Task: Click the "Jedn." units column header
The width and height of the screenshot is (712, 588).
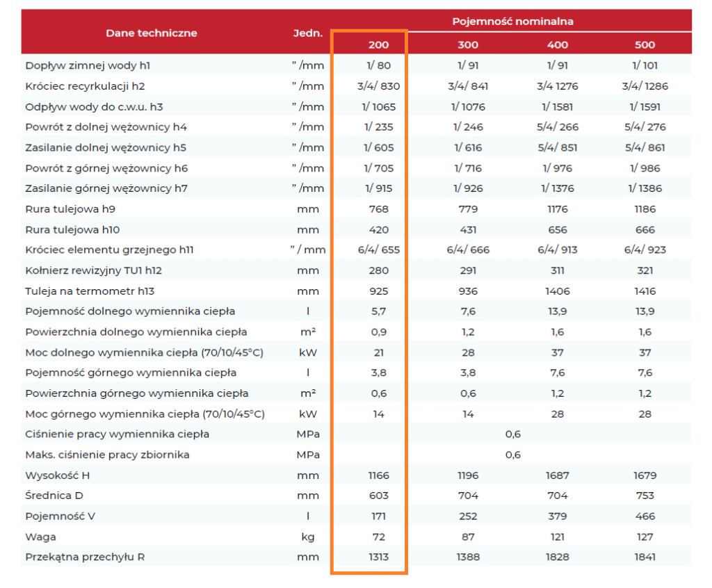Action: pos(308,33)
